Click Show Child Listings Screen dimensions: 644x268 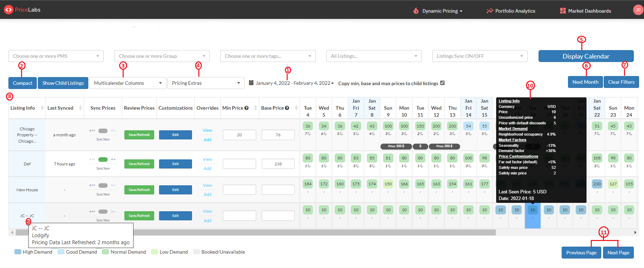pos(63,83)
